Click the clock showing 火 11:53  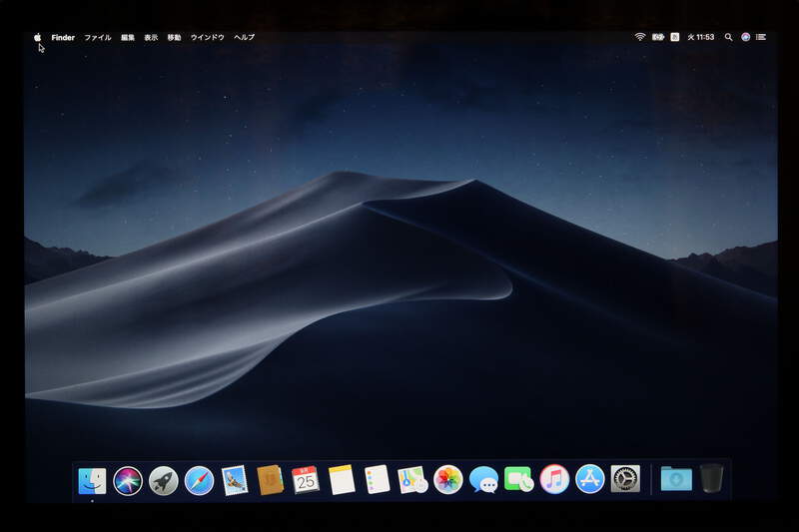(x=701, y=37)
